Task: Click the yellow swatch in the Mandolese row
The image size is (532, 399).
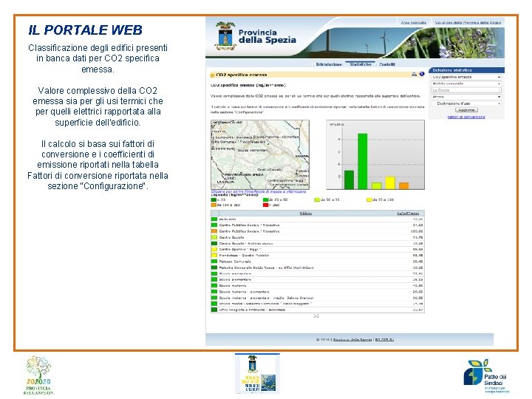Action: 214,255
